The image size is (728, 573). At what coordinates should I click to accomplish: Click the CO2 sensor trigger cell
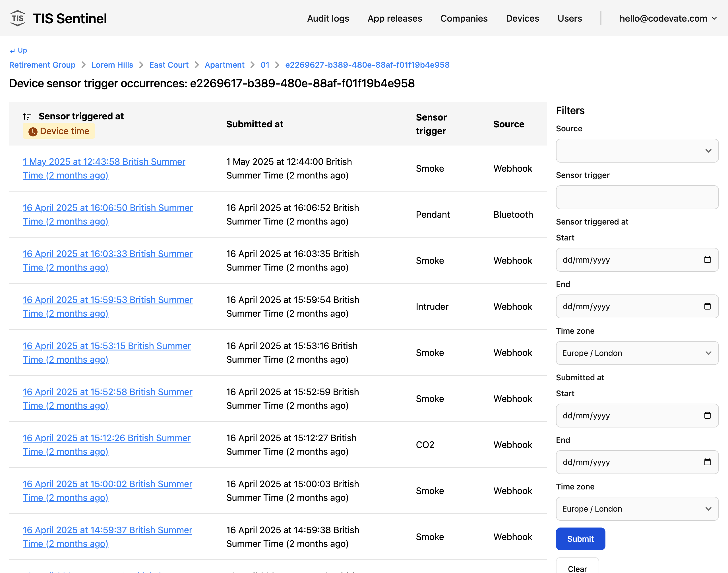click(425, 445)
